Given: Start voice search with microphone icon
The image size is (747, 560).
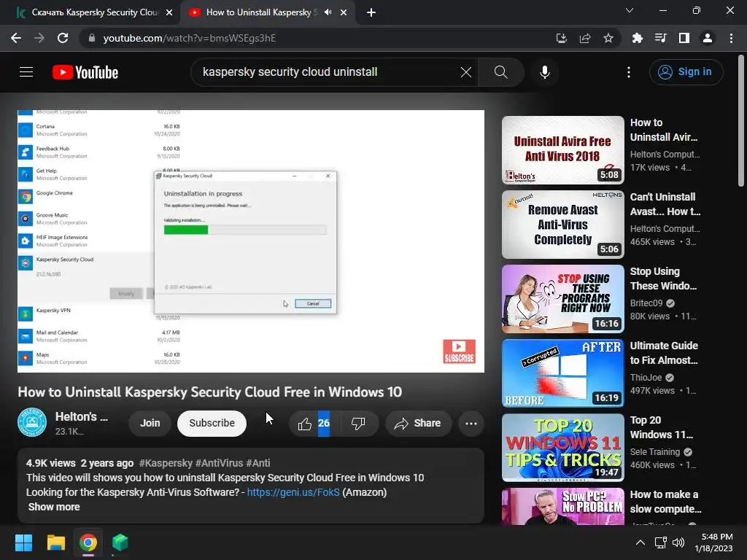Looking at the screenshot, I should tap(545, 72).
